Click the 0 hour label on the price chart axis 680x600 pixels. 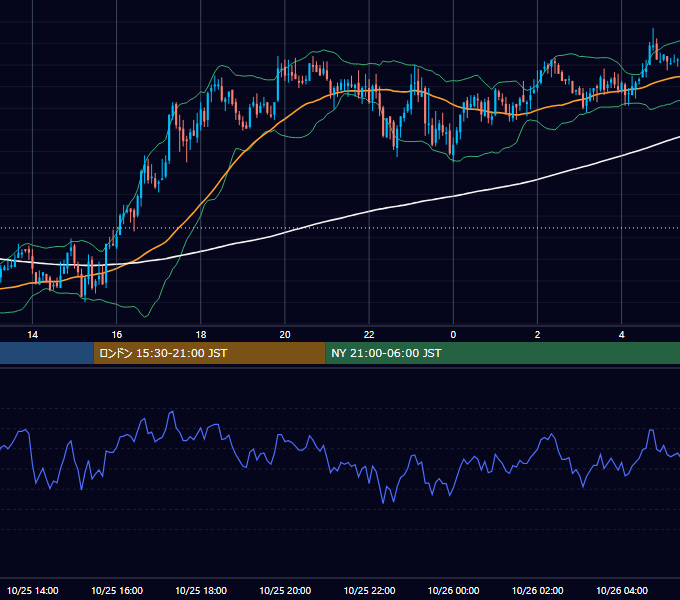pos(453,335)
